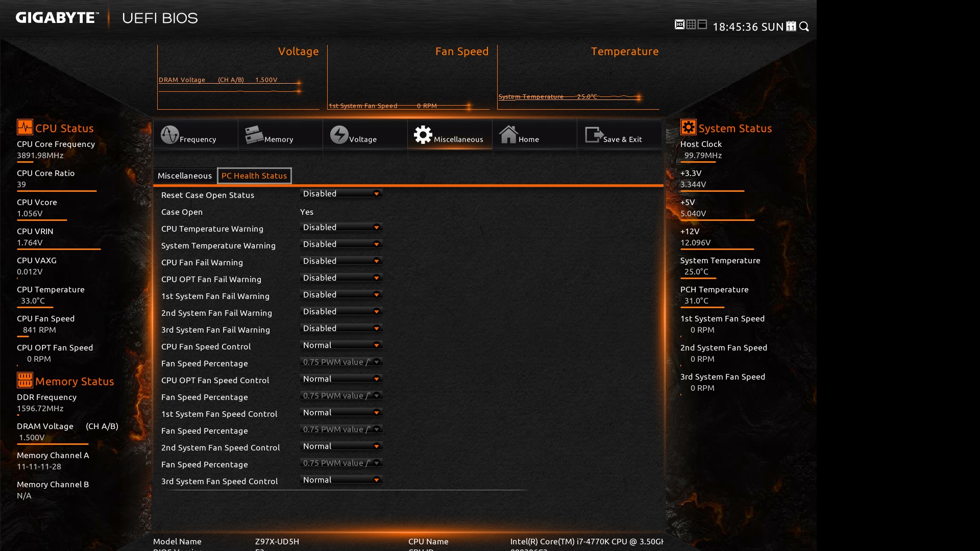
Task: Click the grid view icon in header
Action: [691, 24]
